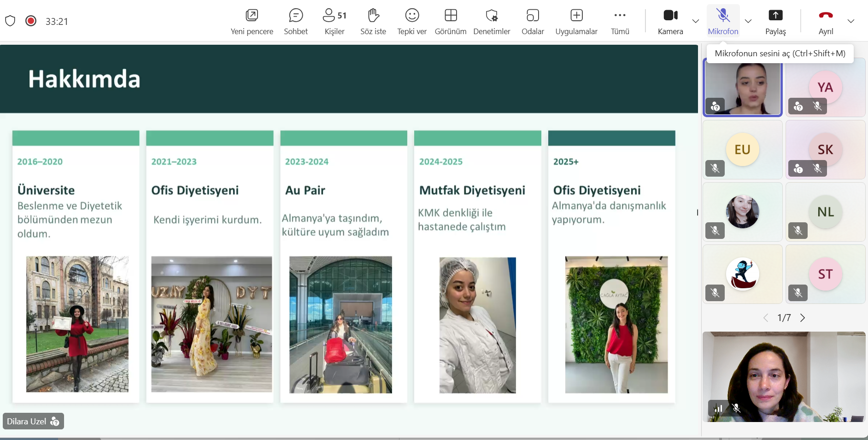Open Odalar breakout rooms
868x440 pixels.
click(532, 21)
